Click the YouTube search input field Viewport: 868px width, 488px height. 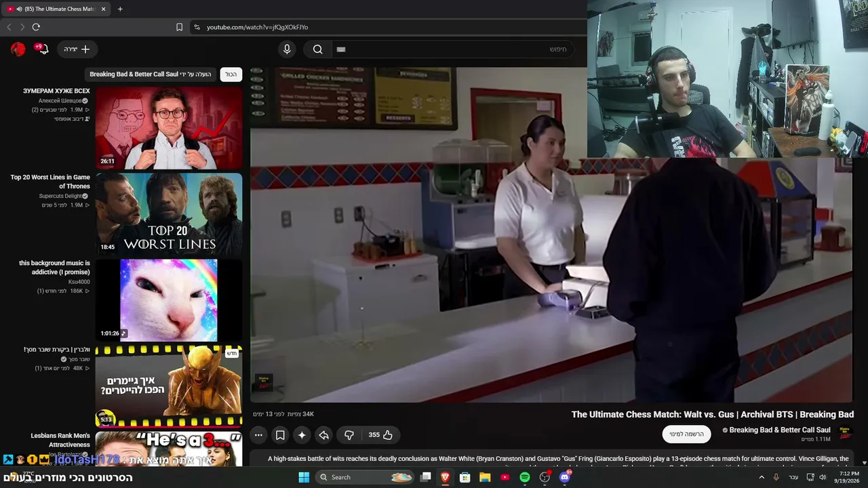pos(452,49)
